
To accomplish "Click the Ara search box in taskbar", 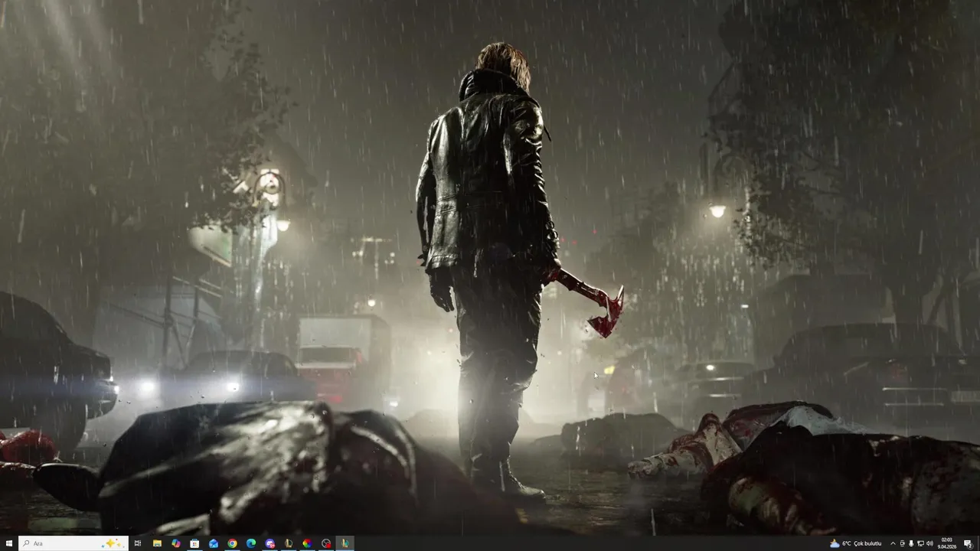I will pos(73,543).
